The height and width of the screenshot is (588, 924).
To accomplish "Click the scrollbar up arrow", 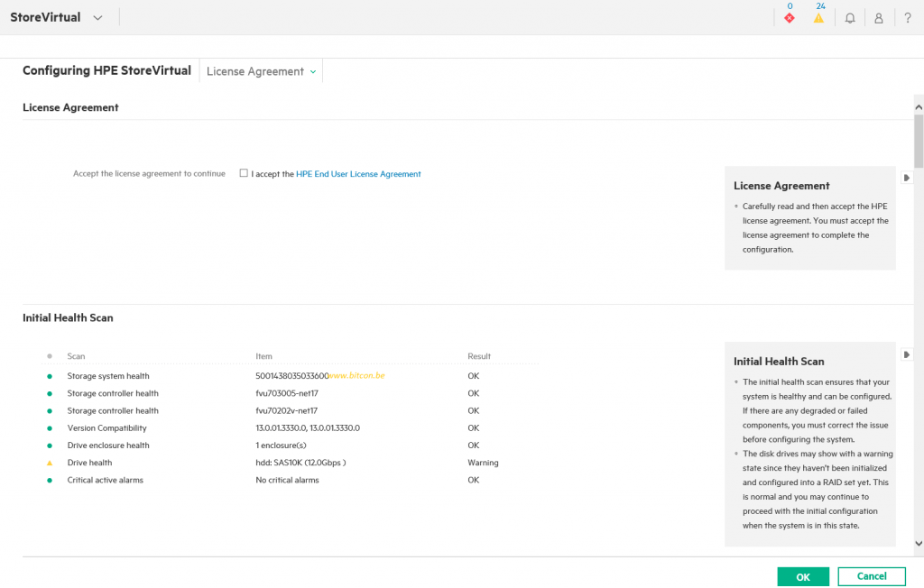I will point(919,107).
